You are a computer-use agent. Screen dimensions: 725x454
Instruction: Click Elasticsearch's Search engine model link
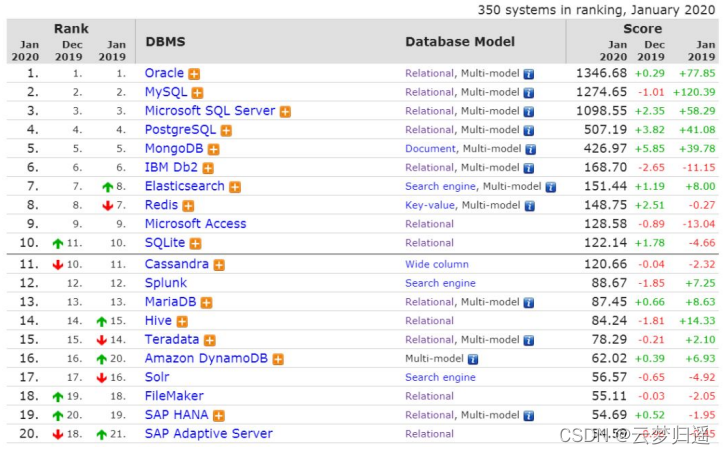point(441,186)
